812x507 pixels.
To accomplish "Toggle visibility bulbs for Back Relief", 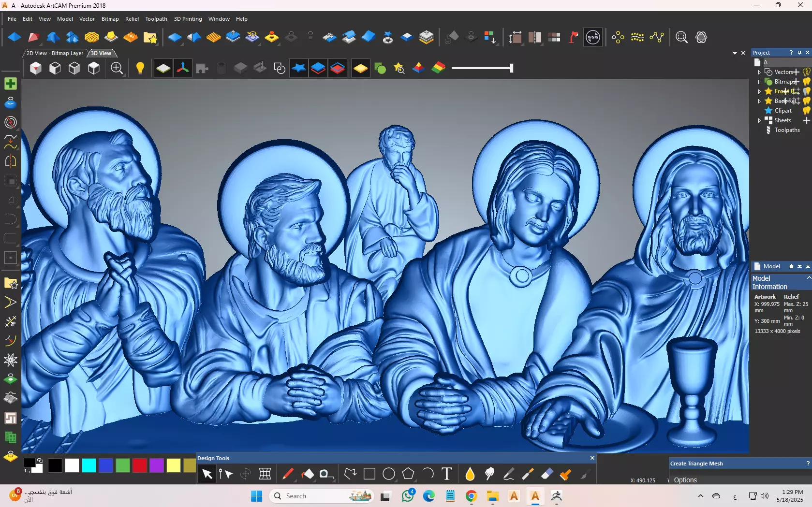I will (x=806, y=101).
